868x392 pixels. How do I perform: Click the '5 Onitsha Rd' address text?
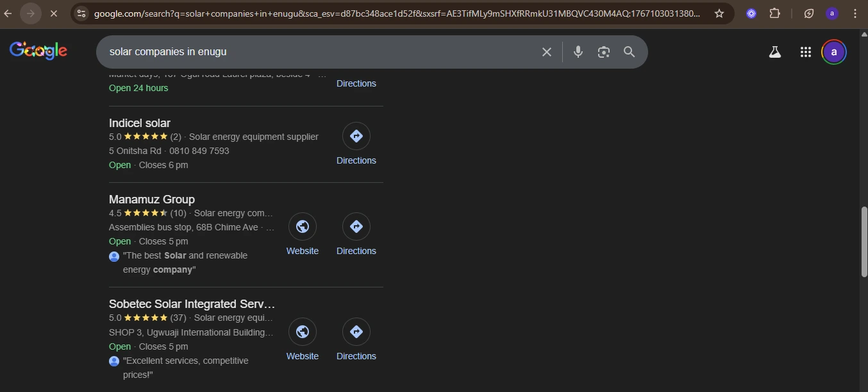click(x=135, y=151)
